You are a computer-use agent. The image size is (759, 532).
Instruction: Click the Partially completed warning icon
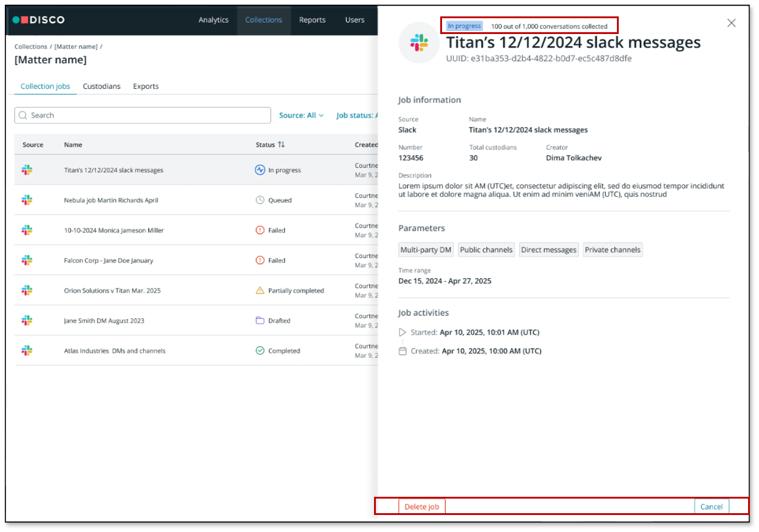click(x=260, y=290)
